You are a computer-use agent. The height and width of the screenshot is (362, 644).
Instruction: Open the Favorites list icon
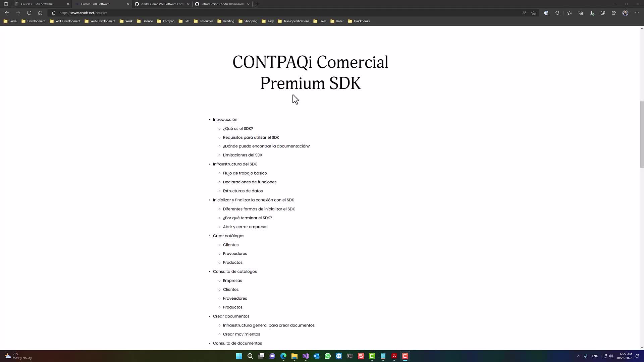tap(570, 13)
